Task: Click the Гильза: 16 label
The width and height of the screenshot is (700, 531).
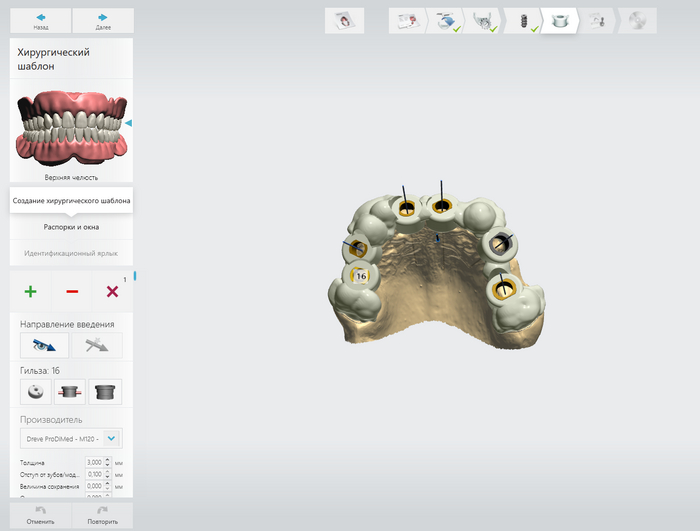Action: pos(40,371)
